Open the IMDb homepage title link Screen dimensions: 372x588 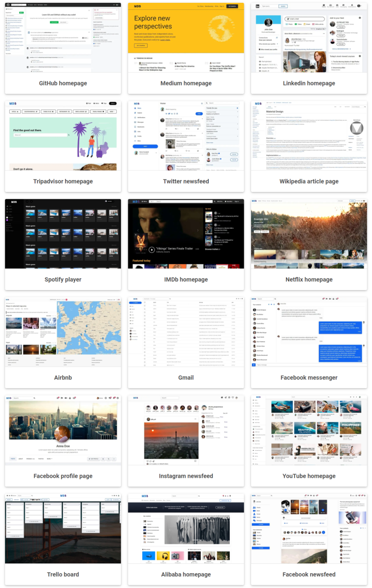click(186, 279)
